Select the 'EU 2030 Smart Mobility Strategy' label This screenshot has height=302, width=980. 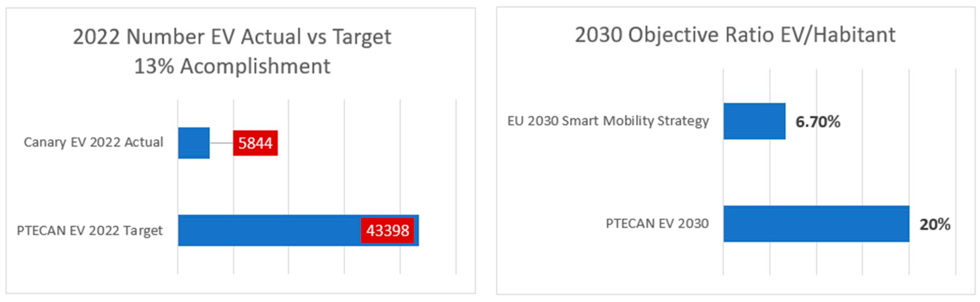608,121
